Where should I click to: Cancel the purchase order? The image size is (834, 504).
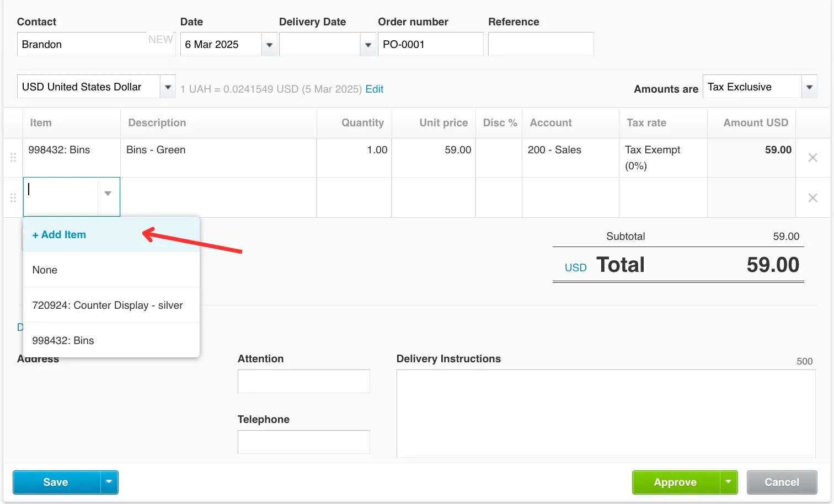click(782, 482)
